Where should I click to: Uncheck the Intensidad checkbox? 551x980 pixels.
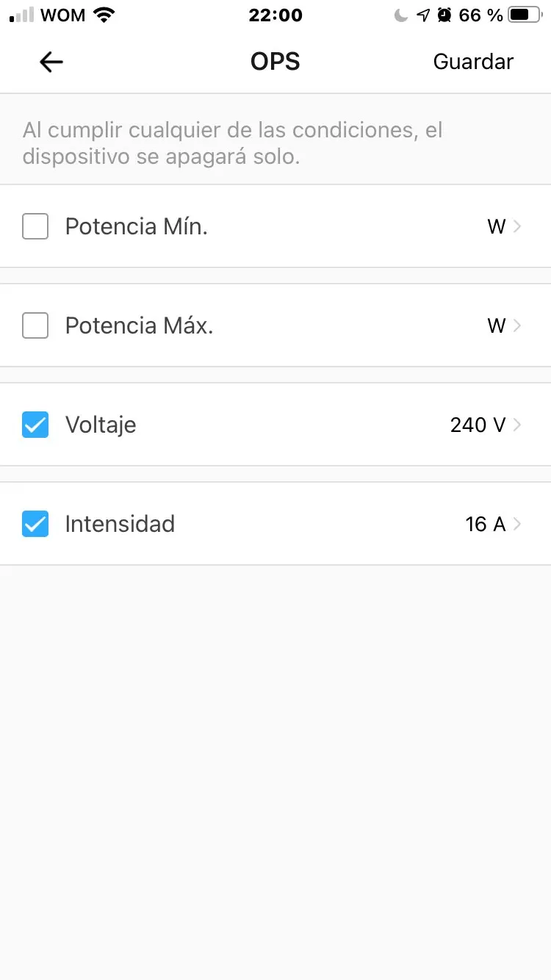coord(35,524)
